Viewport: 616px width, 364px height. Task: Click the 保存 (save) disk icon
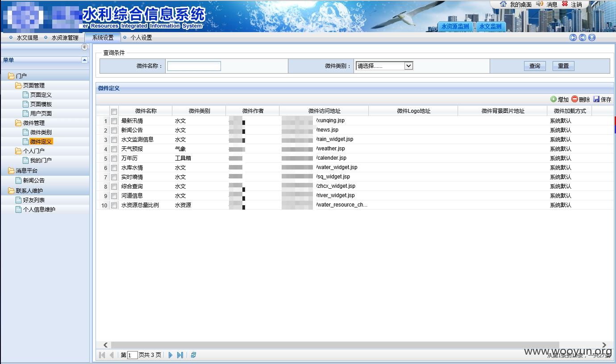pyautogui.click(x=596, y=99)
